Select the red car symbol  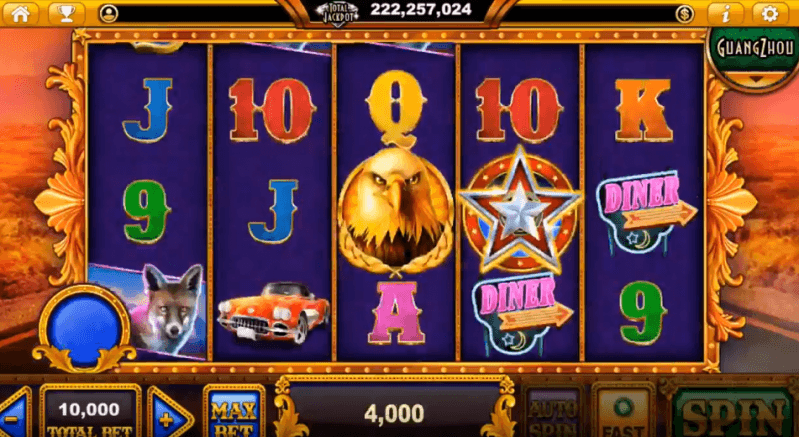(274, 313)
